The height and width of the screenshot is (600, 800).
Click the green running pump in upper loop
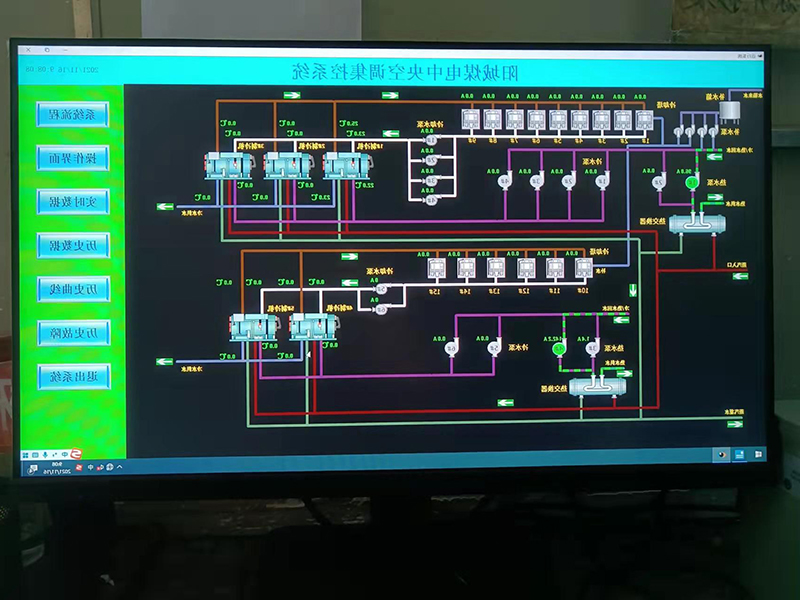point(691,182)
